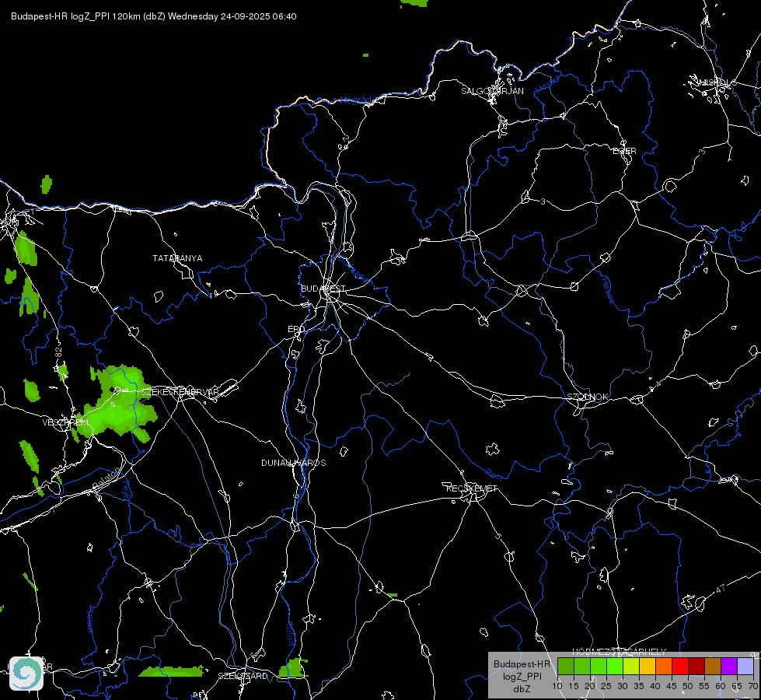The width and height of the screenshot is (761, 700).
Task: Click the dbZ unit label in the legend
Action: pyautogui.click(x=522, y=689)
